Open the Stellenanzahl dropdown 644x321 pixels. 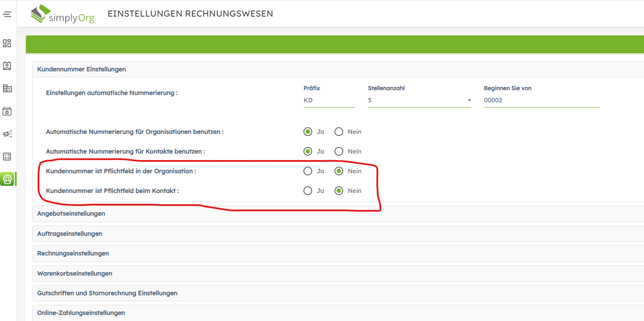click(419, 101)
